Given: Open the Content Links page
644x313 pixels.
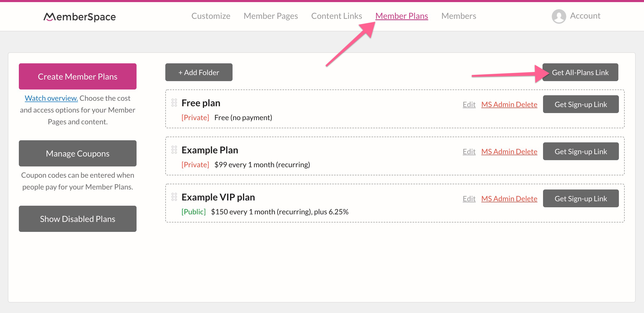Looking at the screenshot, I should (x=336, y=16).
